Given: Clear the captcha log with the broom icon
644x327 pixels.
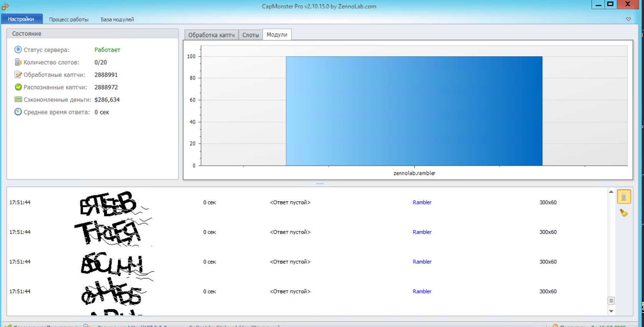Looking at the screenshot, I should pyautogui.click(x=624, y=213).
